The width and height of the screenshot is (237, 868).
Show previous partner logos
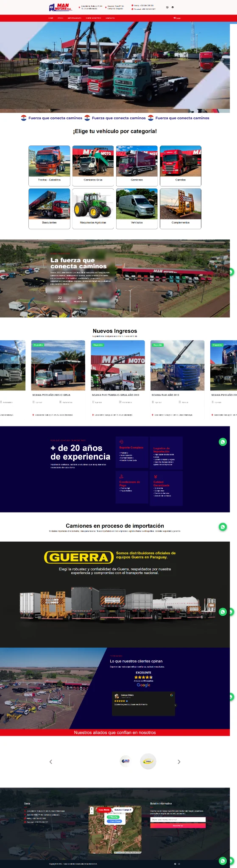tap(51, 762)
